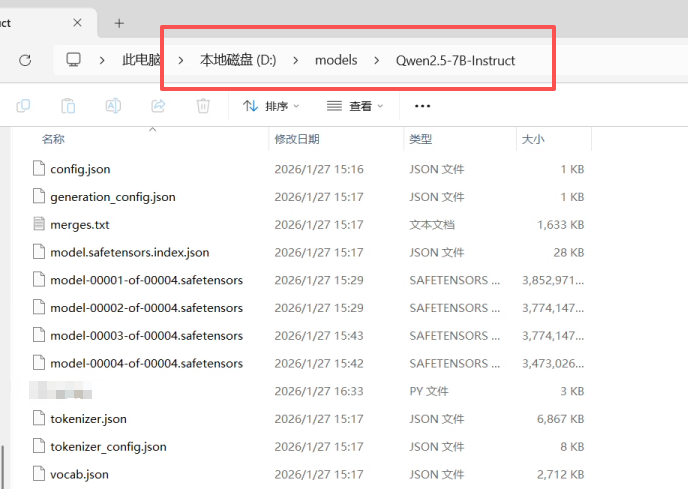Screen dimensions: 688x489
Task: Select model-00003-of-00004.safetensors
Action: click(x=147, y=336)
